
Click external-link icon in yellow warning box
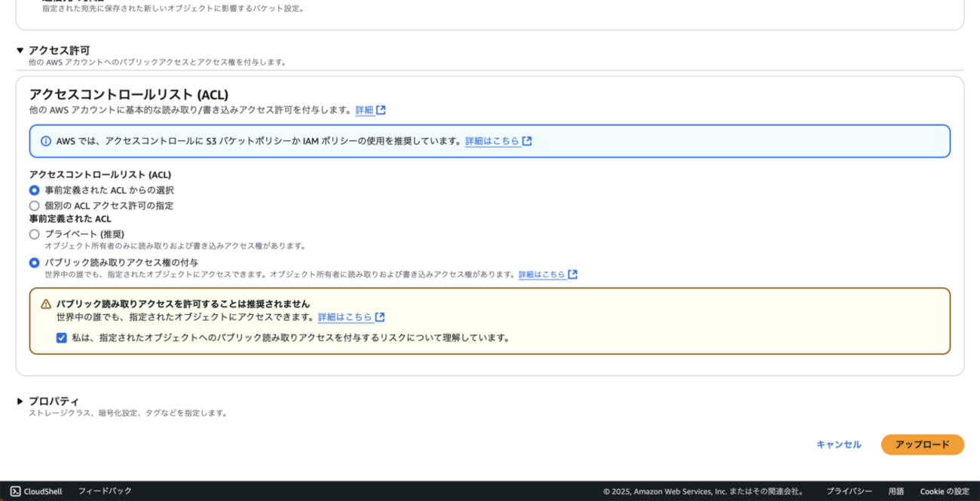[380, 317]
